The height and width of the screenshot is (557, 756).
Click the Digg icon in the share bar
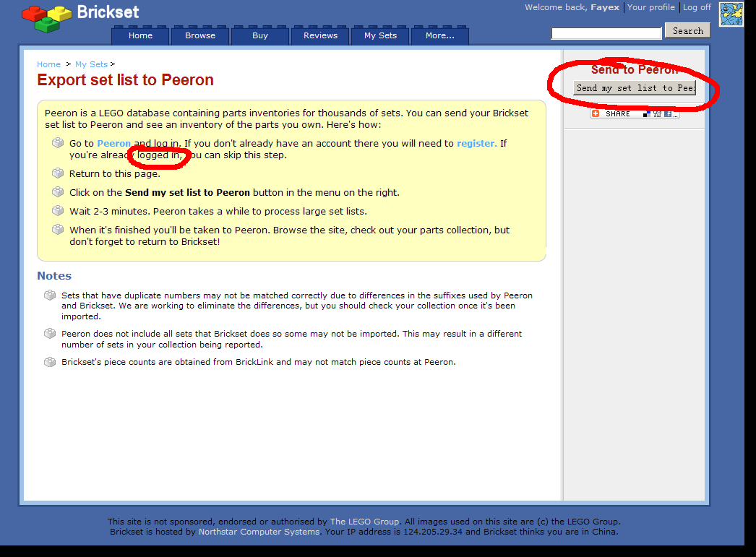(x=657, y=114)
